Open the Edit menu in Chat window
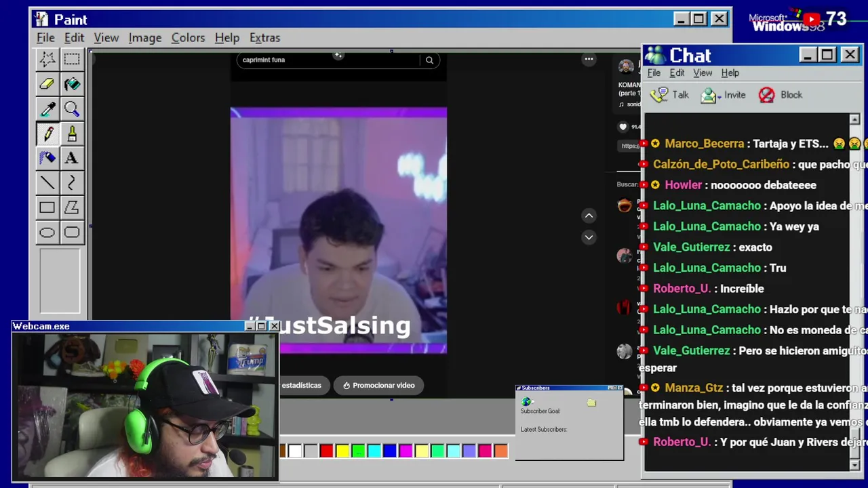 point(677,73)
